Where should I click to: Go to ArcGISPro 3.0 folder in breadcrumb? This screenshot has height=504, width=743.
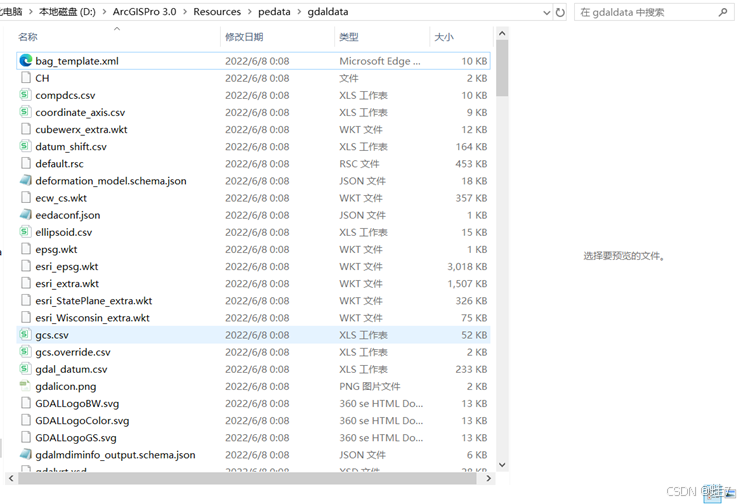point(145,12)
